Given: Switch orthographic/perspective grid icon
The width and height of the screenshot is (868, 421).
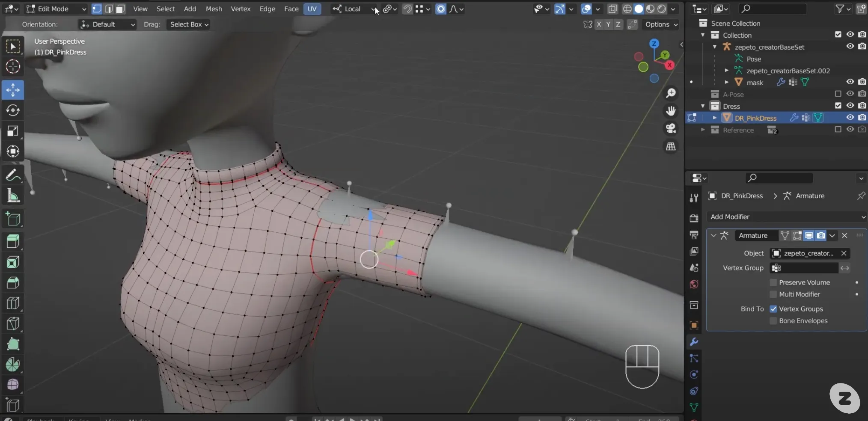Looking at the screenshot, I should [671, 146].
